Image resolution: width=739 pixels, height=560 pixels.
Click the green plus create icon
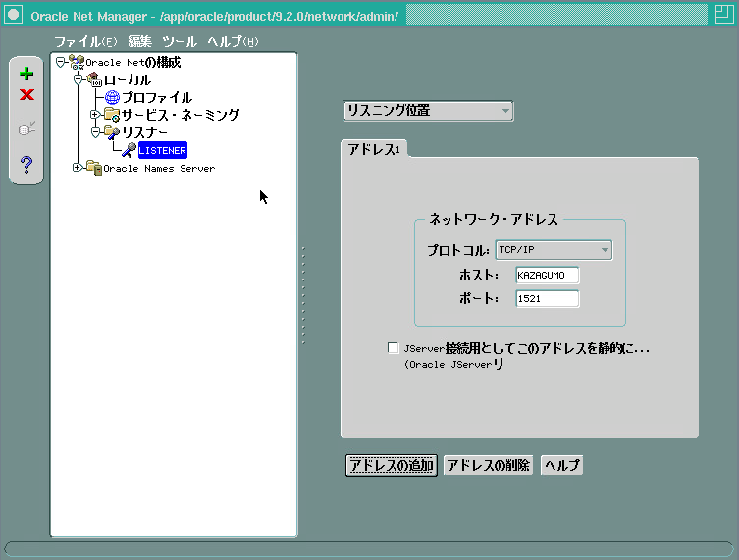point(26,74)
